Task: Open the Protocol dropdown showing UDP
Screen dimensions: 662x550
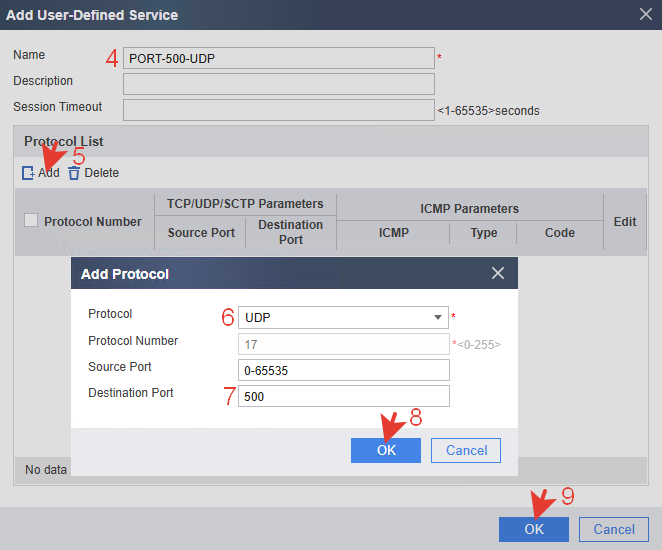Action: (x=343, y=317)
